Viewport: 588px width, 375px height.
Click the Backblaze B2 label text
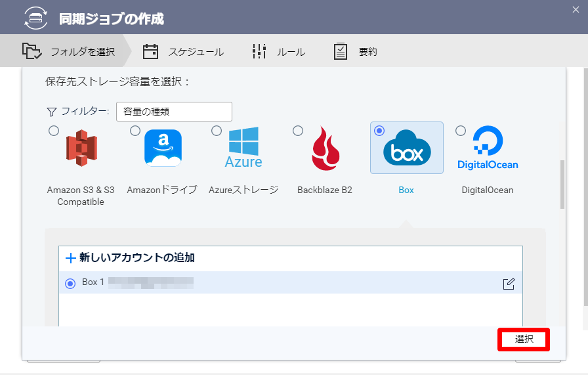point(325,190)
